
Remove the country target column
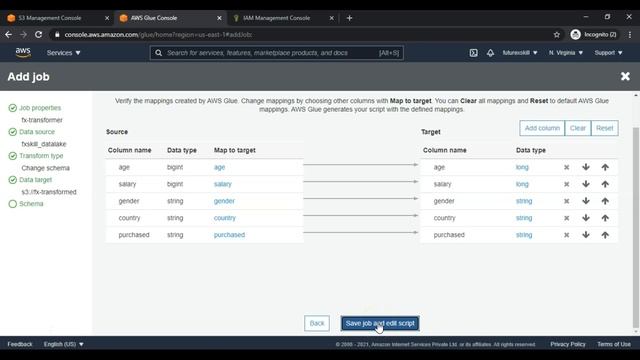[567, 218]
